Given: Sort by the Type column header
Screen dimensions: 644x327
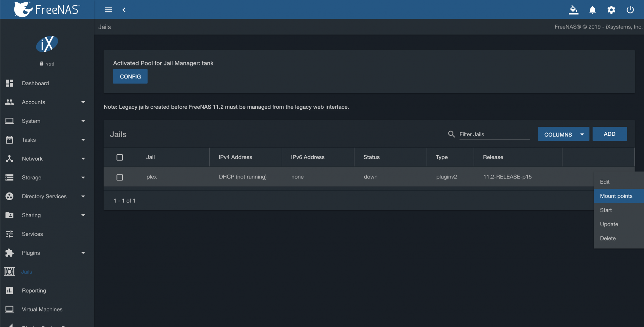Looking at the screenshot, I should 442,157.
